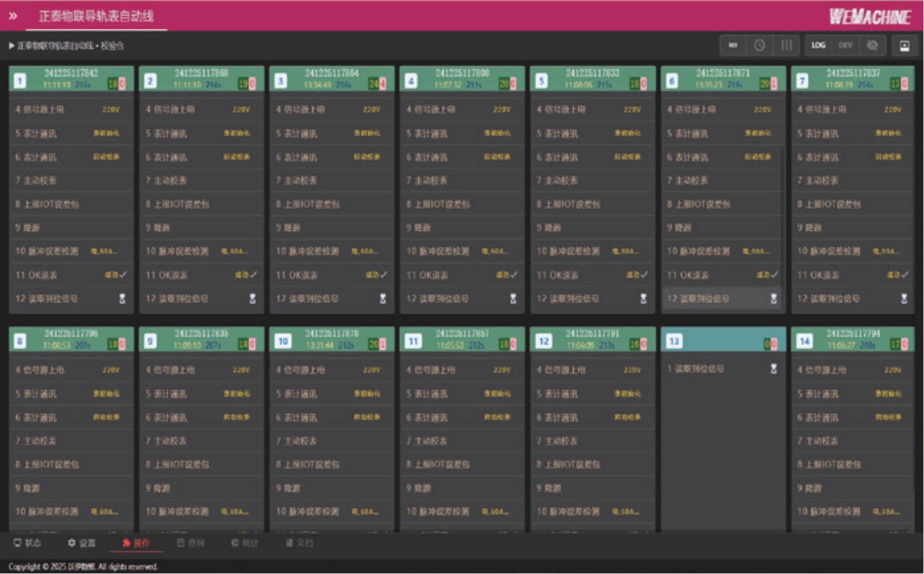The width and height of the screenshot is (924, 574).
Task: Click the first small label icon in toolbar
Action: click(x=733, y=46)
